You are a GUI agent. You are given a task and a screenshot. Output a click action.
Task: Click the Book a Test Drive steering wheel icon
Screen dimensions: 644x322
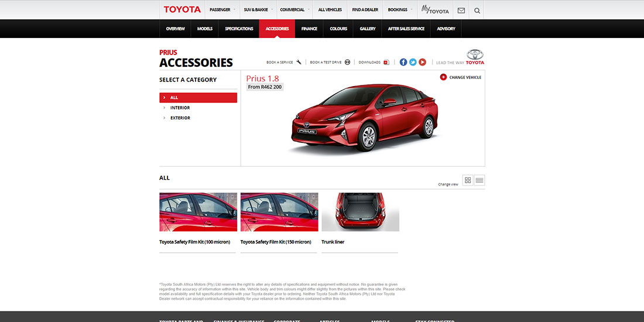(347, 62)
